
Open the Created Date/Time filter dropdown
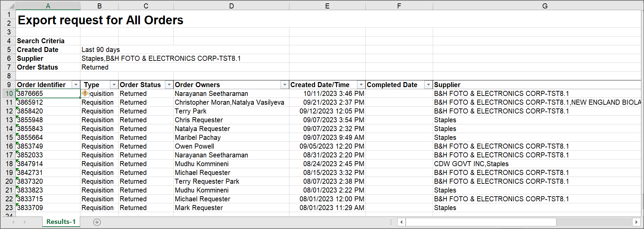coord(361,85)
